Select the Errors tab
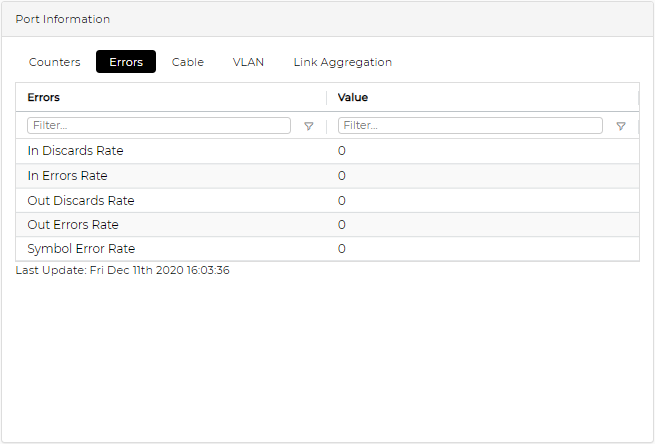 126,62
